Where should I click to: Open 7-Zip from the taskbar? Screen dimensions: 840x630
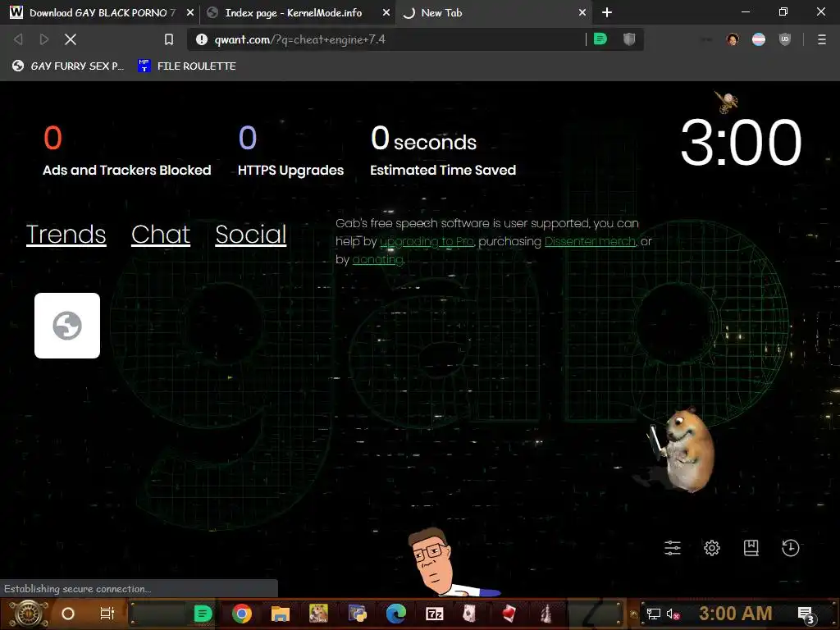tap(434, 614)
